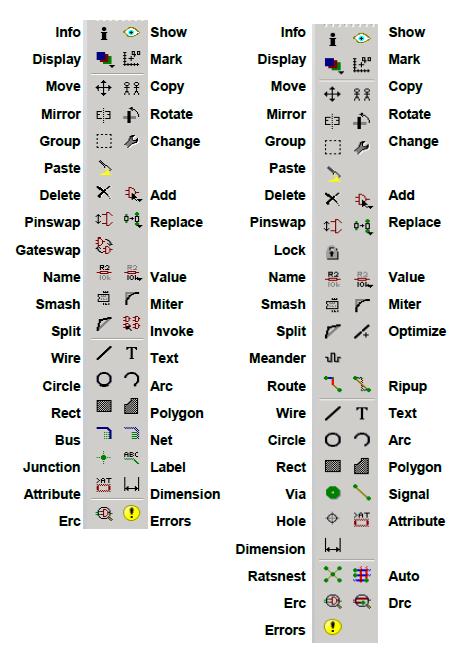Choose the Invoke tool icon

132,323
